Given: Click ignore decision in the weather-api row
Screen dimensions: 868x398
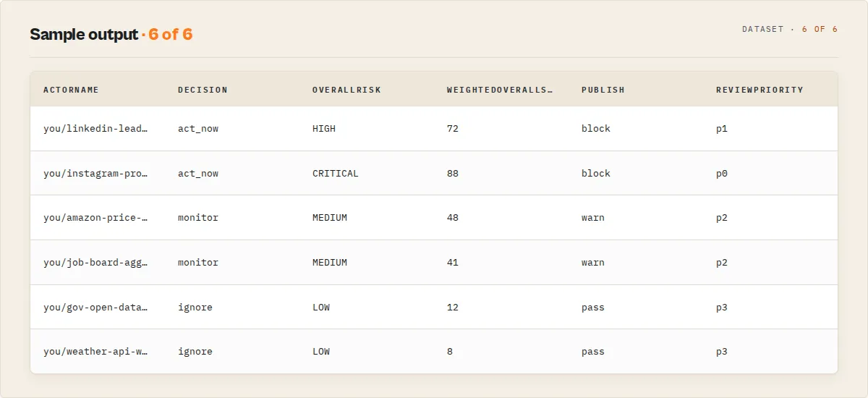Looking at the screenshot, I should [195, 352].
